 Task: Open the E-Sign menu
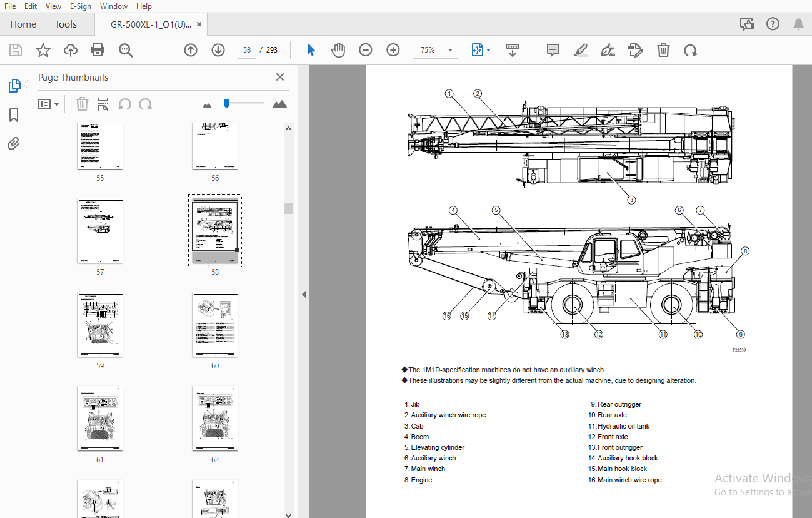(80, 6)
